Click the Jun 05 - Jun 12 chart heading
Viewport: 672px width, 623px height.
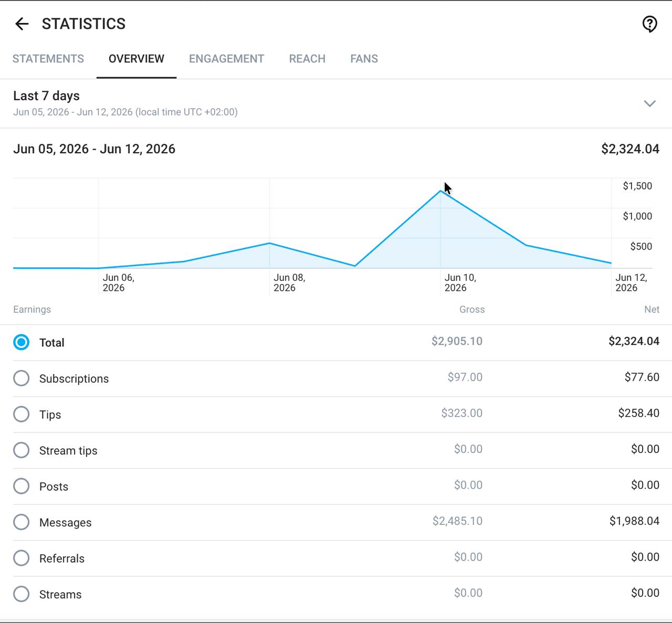94,149
